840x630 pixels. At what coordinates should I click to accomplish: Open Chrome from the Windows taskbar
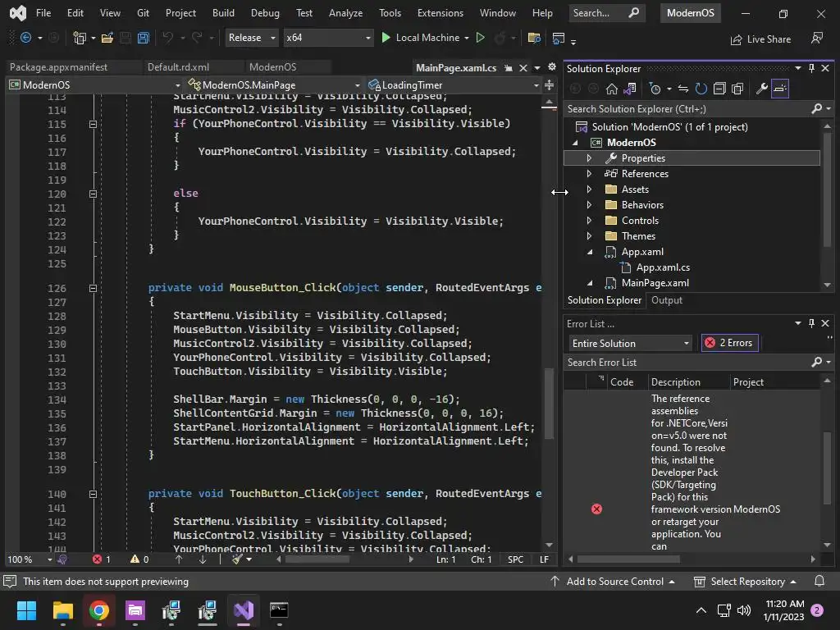[x=99, y=610]
